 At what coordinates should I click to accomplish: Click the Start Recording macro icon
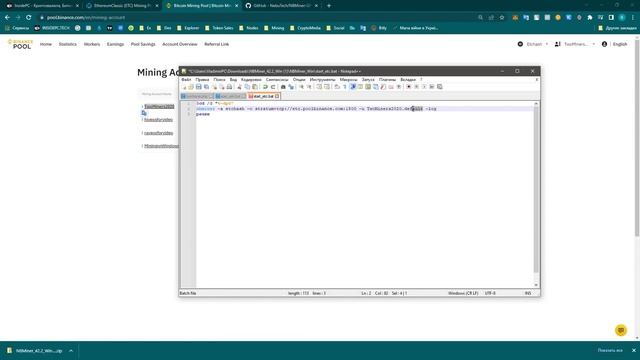click(x=408, y=87)
